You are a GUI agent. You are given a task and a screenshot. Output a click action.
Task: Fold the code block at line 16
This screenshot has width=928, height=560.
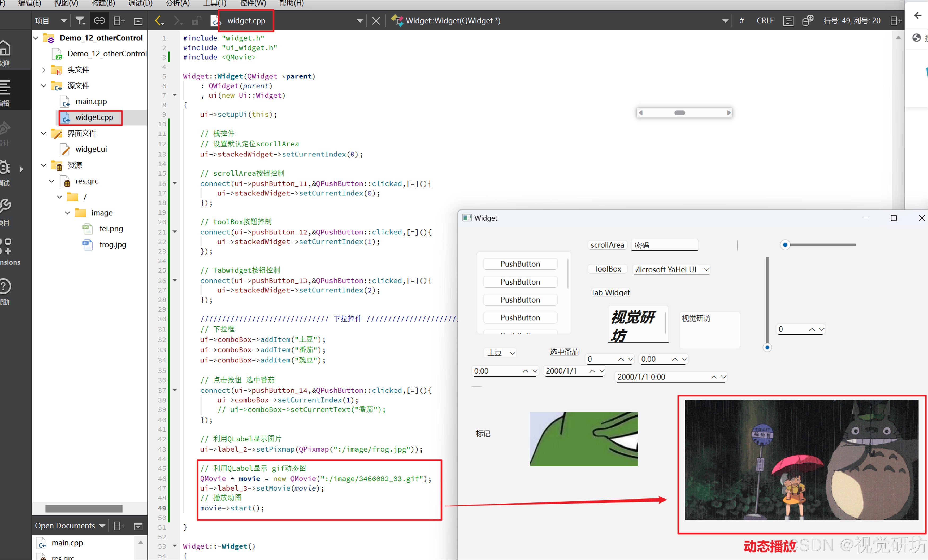175,183
